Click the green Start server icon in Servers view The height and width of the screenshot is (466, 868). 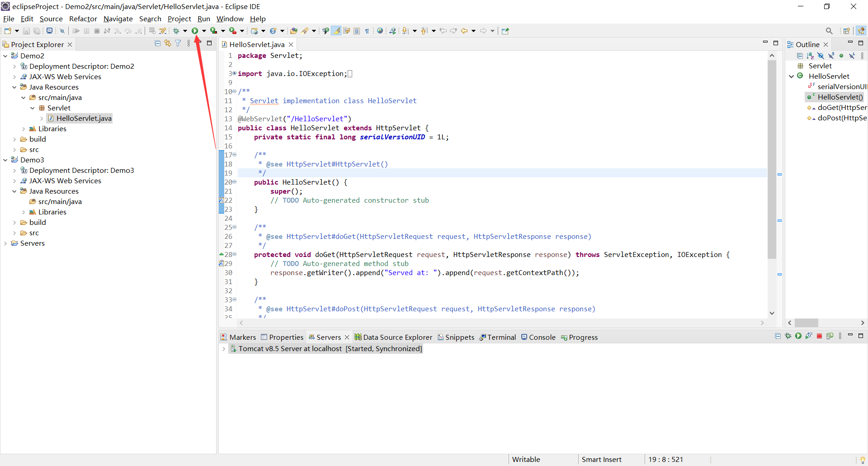click(x=798, y=336)
